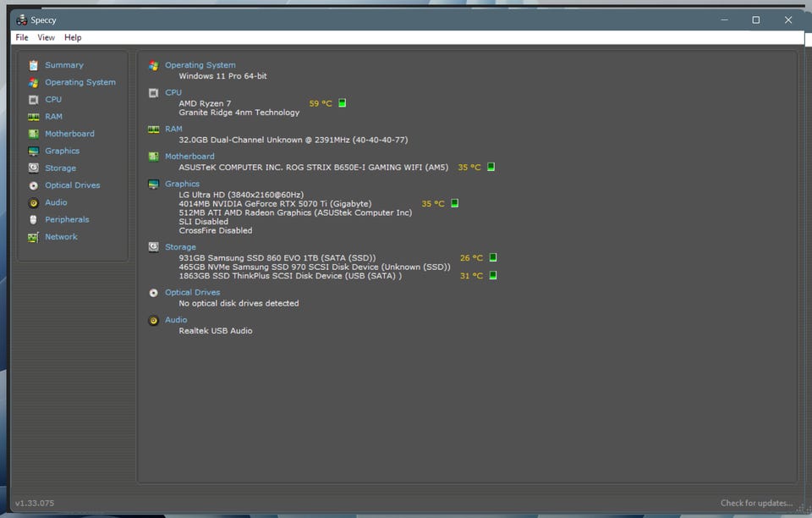The width and height of the screenshot is (812, 518).
Task: Click the green motherboard temperature indicator
Action: [491, 166]
